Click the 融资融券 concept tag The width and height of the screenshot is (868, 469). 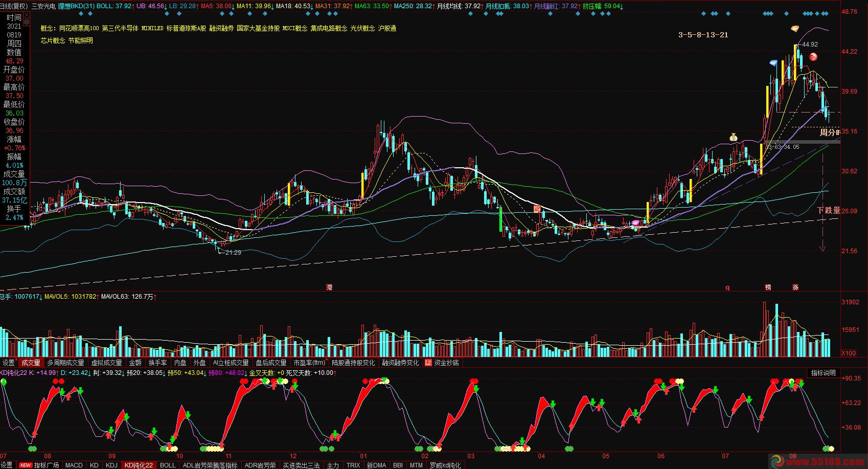[x=221, y=28]
